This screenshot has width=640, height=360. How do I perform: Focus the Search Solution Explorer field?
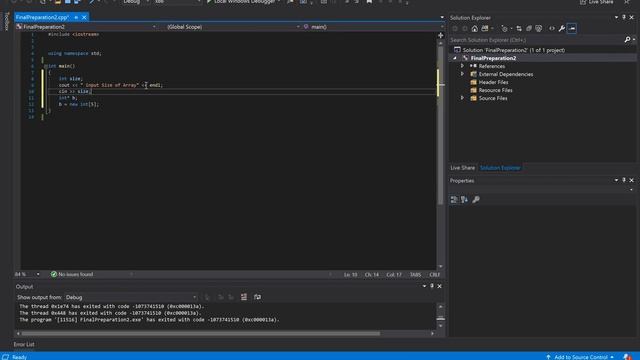pyautogui.click(x=536, y=40)
